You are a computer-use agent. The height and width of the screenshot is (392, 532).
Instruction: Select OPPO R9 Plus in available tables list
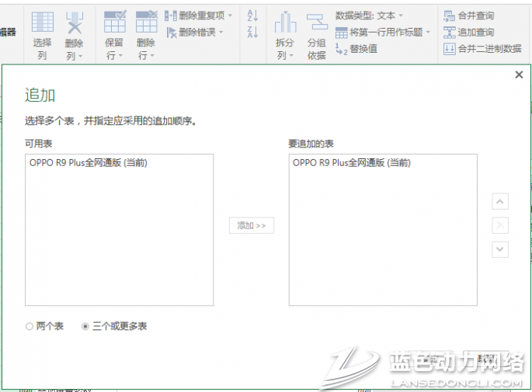click(89, 163)
